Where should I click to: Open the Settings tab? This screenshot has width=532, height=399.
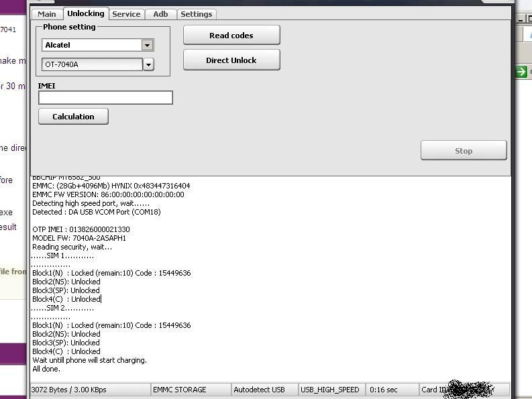pos(196,14)
